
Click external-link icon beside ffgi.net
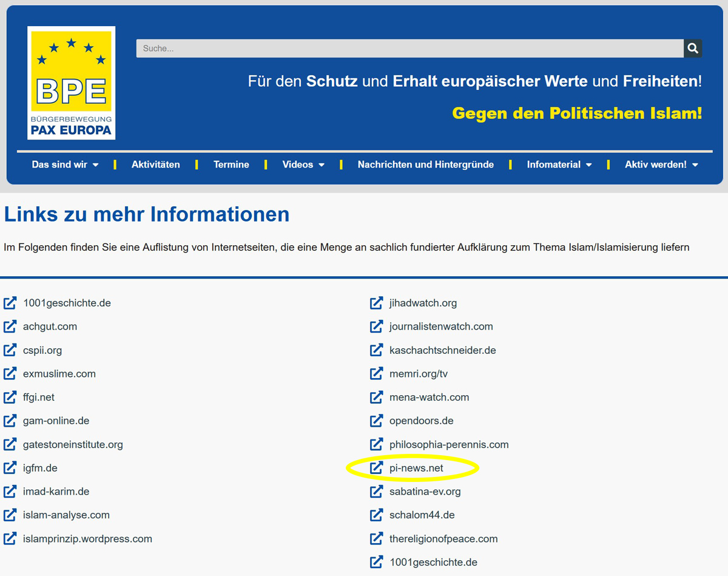[10, 398]
